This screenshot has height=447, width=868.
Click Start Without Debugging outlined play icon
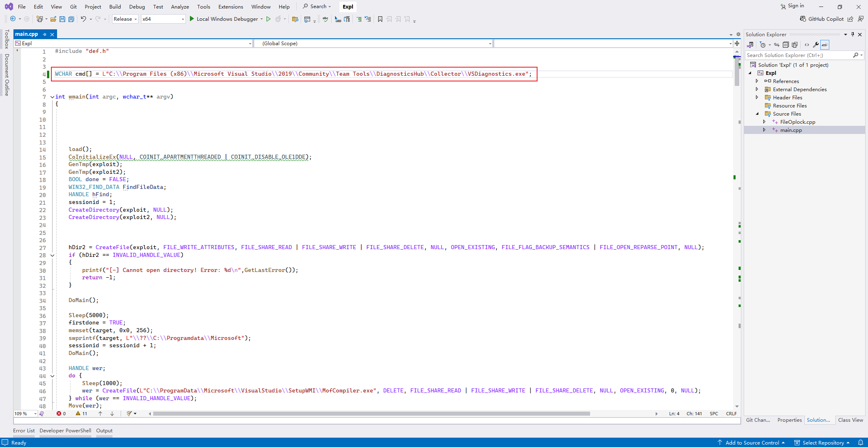point(268,19)
